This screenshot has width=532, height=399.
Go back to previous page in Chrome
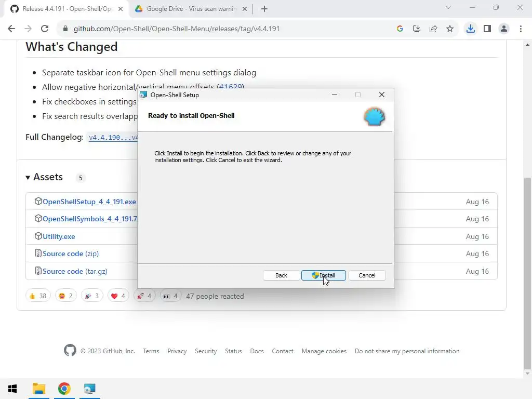[x=11, y=29]
